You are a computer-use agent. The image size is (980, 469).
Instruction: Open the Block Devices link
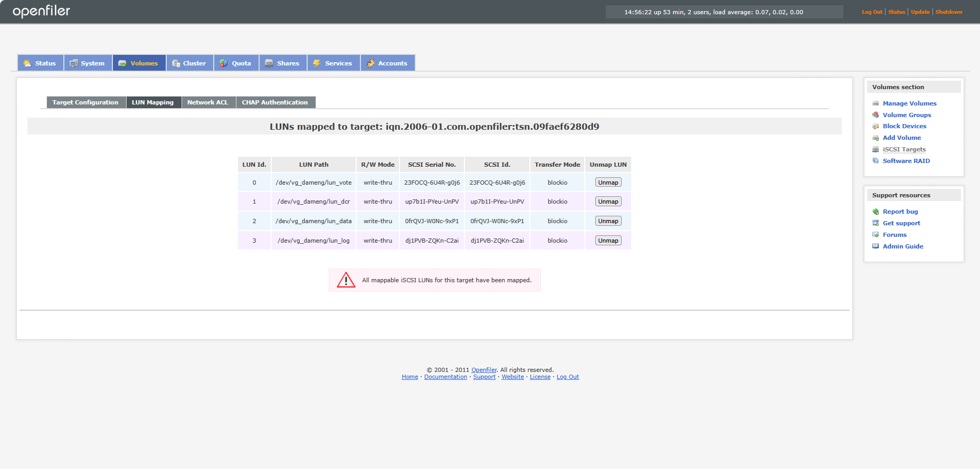(905, 126)
